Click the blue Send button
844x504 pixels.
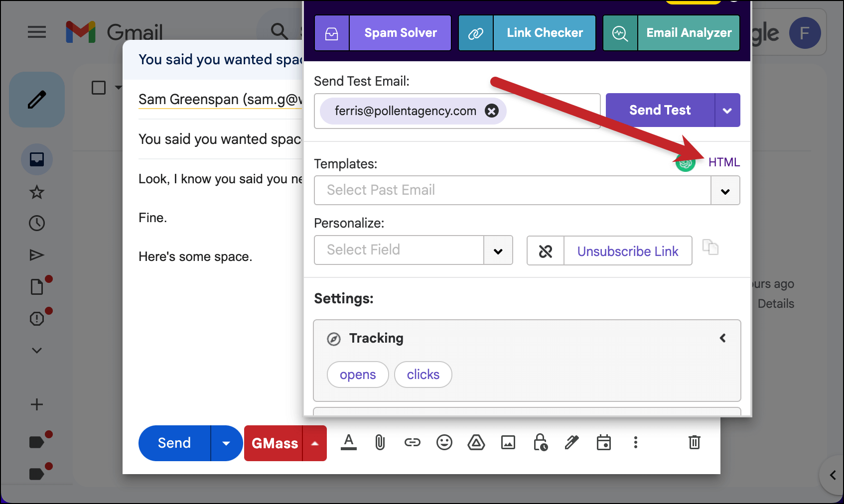pyautogui.click(x=174, y=443)
